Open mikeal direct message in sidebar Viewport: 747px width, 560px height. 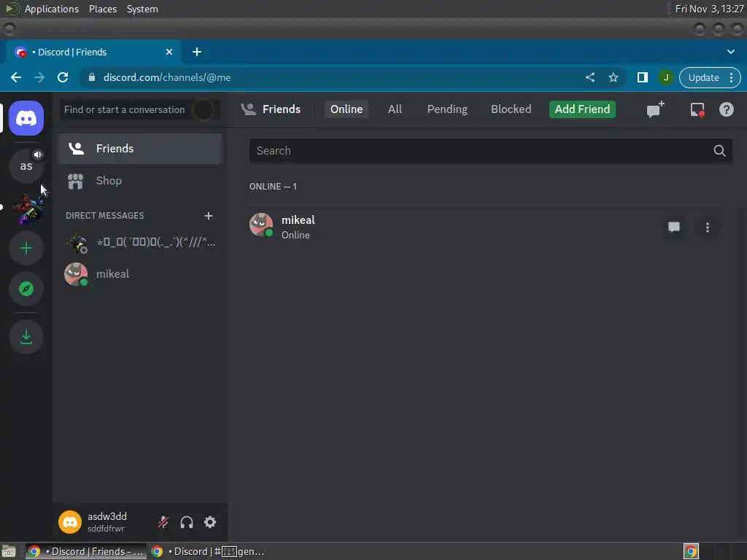click(x=140, y=274)
